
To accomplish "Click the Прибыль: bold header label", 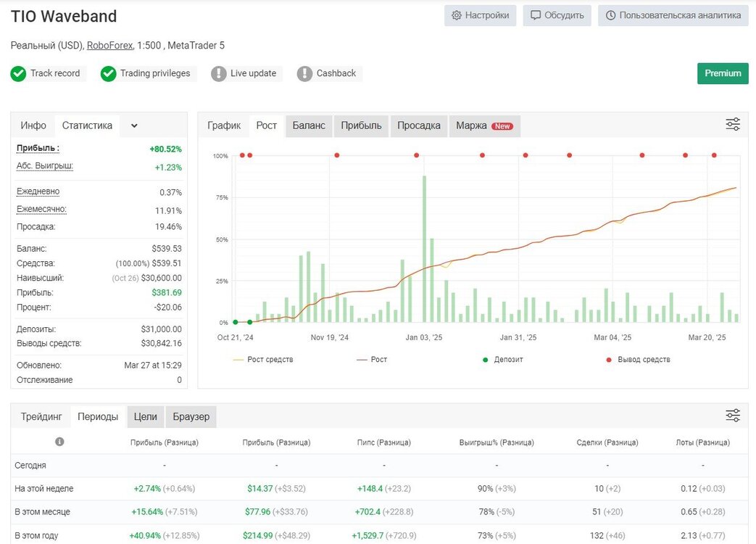I will coord(38,149).
